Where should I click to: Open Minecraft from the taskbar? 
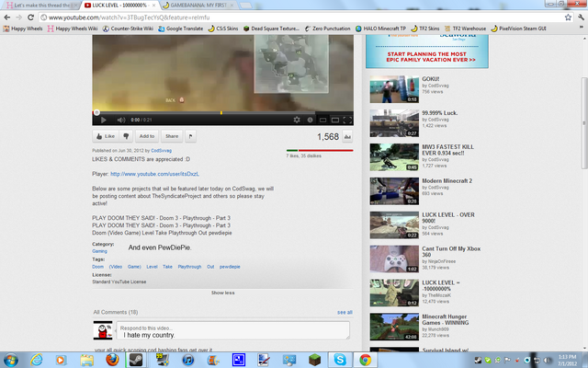tap(314, 360)
